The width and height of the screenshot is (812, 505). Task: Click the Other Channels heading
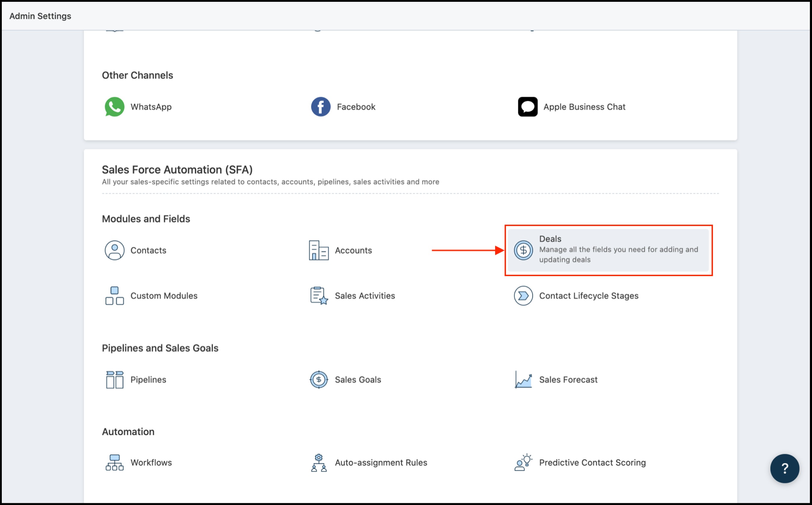click(137, 75)
